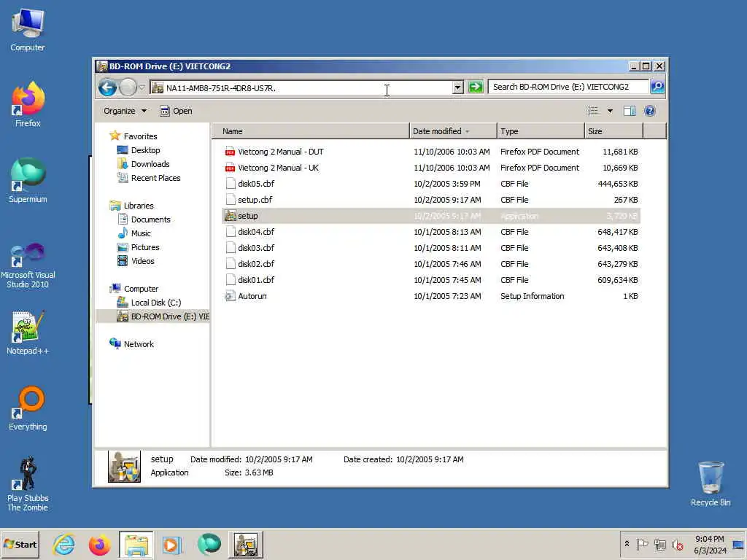Open the recent pages dropdown arrow
Viewport: 747px width, 560px height.
point(142,87)
